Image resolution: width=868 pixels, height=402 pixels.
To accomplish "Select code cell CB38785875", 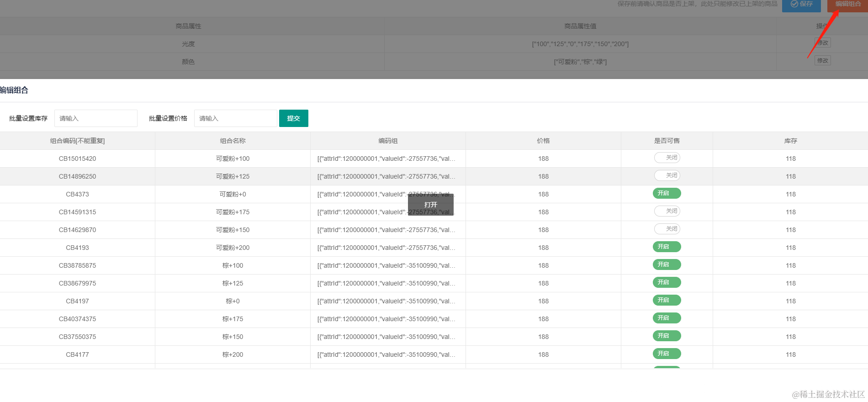I will [78, 265].
